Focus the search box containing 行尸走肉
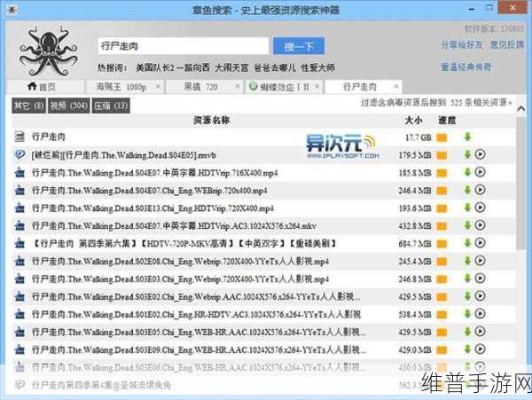This screenshot has height=400, width=532. (184, 46)
